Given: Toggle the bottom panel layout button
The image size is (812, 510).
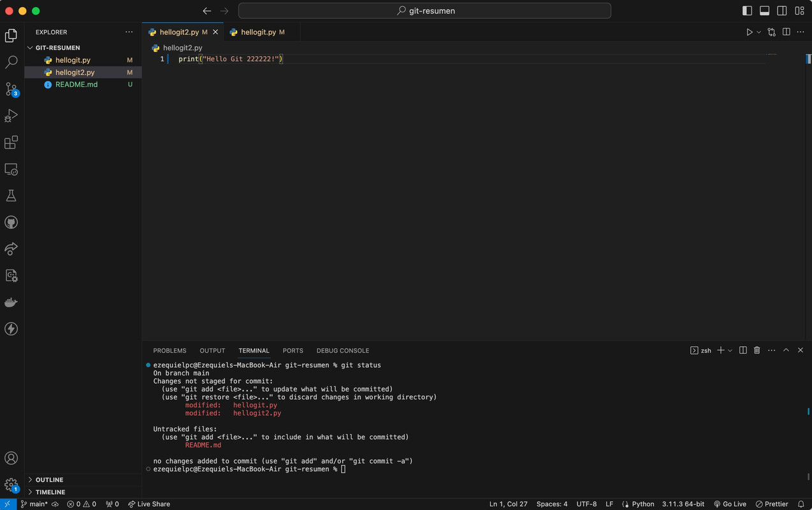Looking at the screenshot, I should click(764, 11).
